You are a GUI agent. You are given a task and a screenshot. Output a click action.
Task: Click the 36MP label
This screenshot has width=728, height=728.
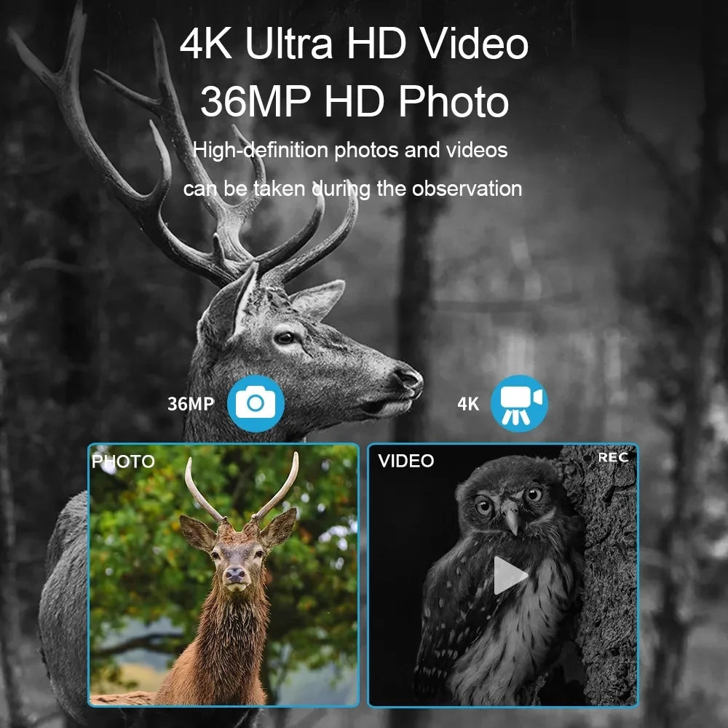[x=191, y=404]
